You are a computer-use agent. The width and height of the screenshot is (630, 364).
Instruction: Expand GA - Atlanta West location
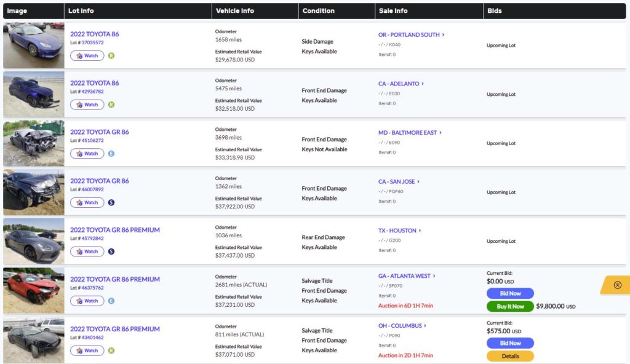[407, 276]
